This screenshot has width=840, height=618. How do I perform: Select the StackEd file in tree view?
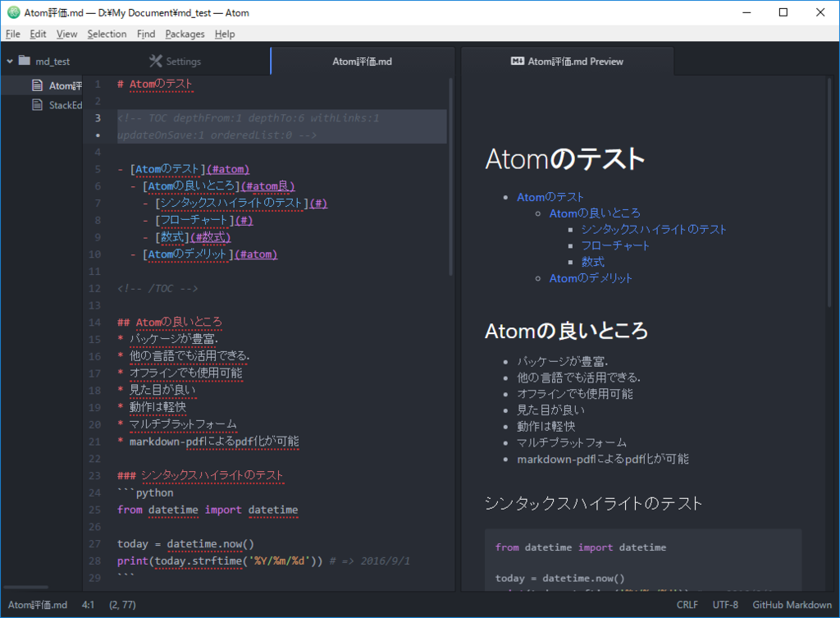coord(66,105)
